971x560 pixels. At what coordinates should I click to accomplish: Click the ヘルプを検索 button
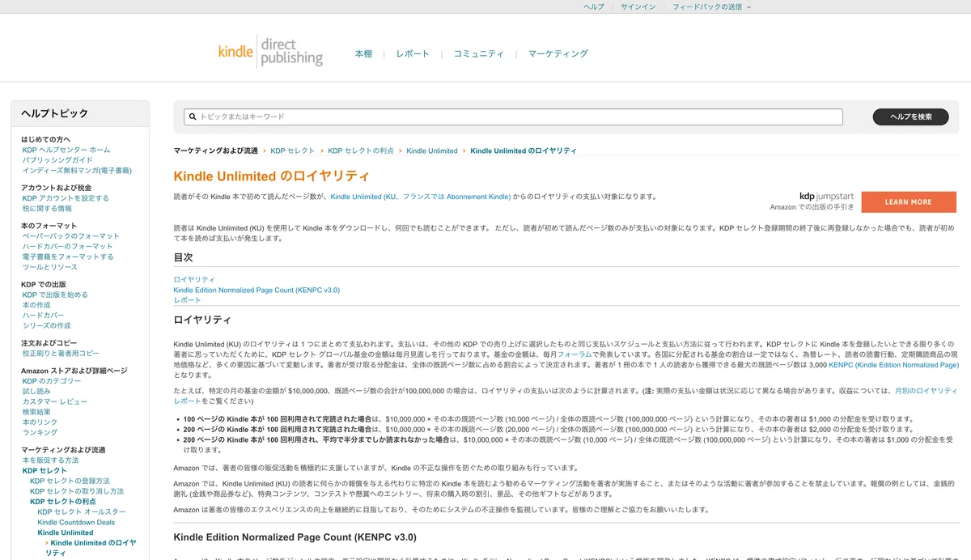910,117
